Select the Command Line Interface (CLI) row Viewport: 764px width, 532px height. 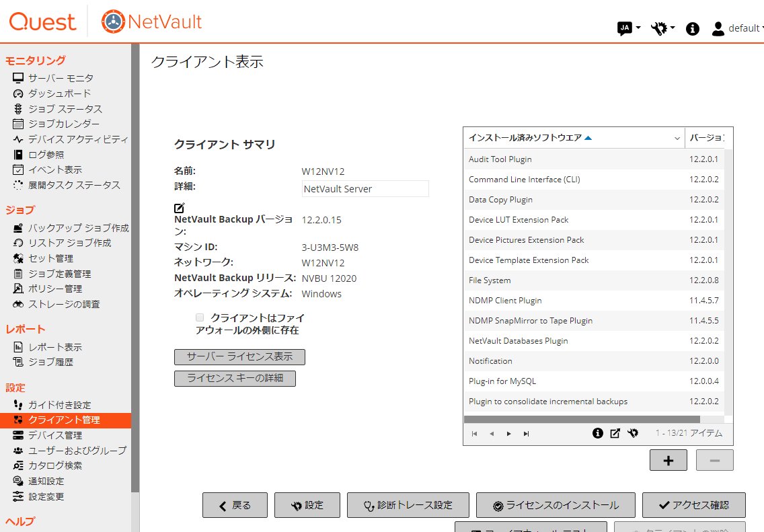pos(593,180)
